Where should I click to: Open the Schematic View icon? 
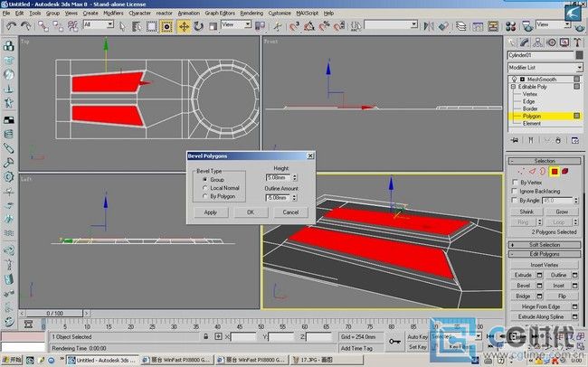click(x=493, y=26)
